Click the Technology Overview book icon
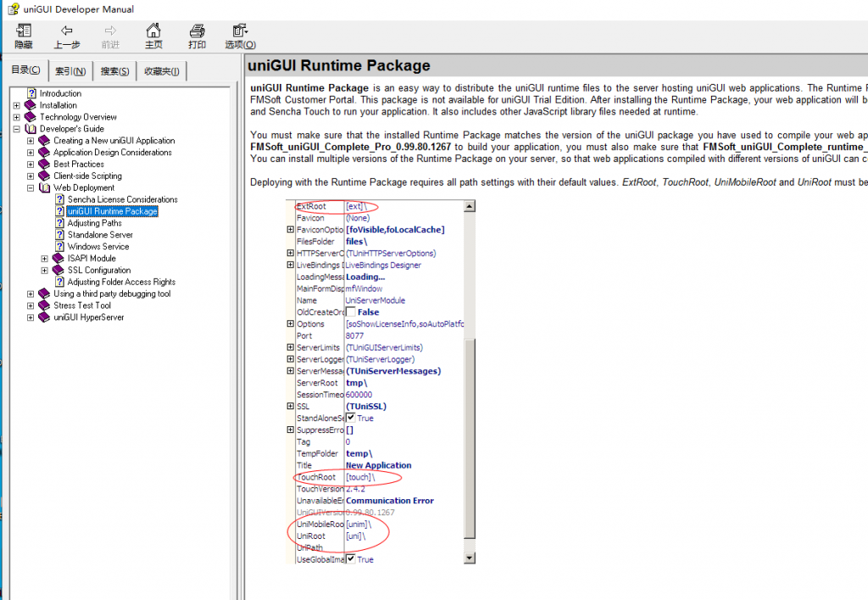The image size is (868, 600). point(31,117)
